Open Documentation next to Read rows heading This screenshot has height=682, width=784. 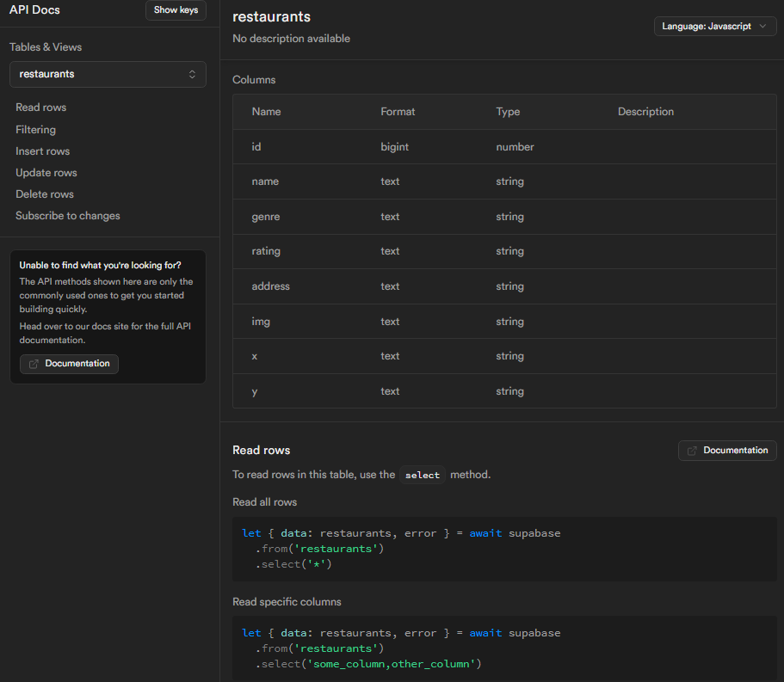[x=727, y=451]
